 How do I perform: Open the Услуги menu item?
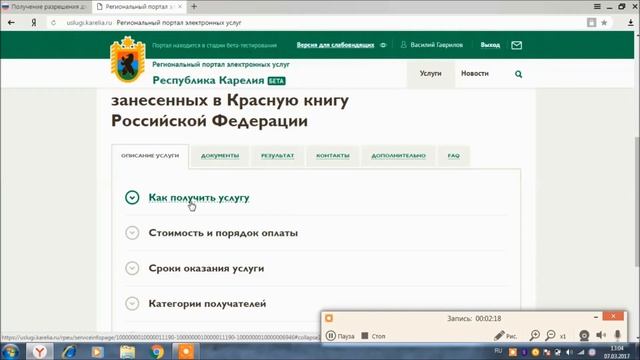[x=431, y=73]
